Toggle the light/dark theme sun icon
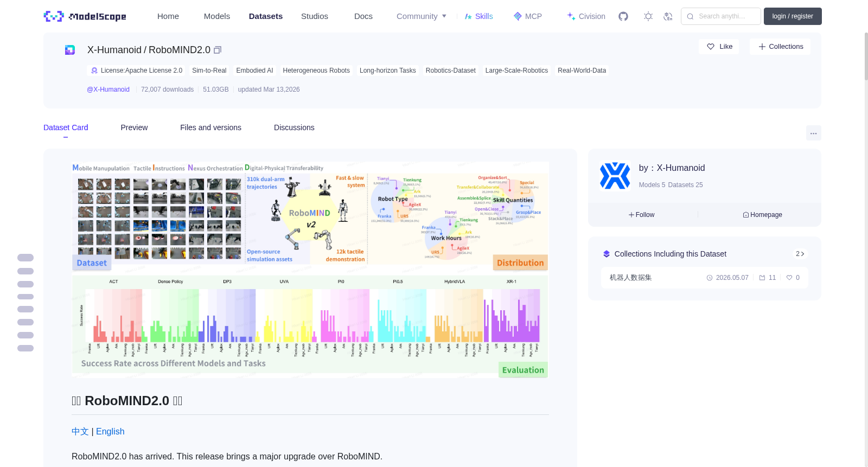The height and width of the screenshot is (467, 868). pyautogui.click(x=648, y=16)
